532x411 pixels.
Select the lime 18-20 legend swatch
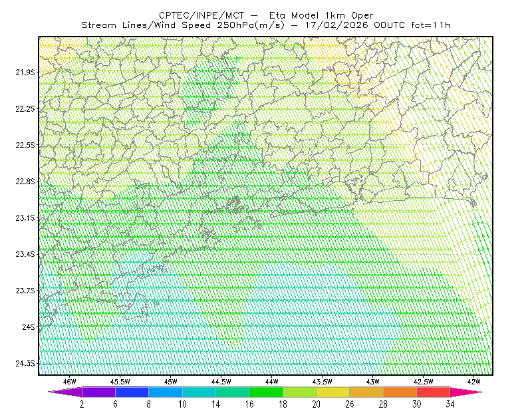tap(299, 392)
